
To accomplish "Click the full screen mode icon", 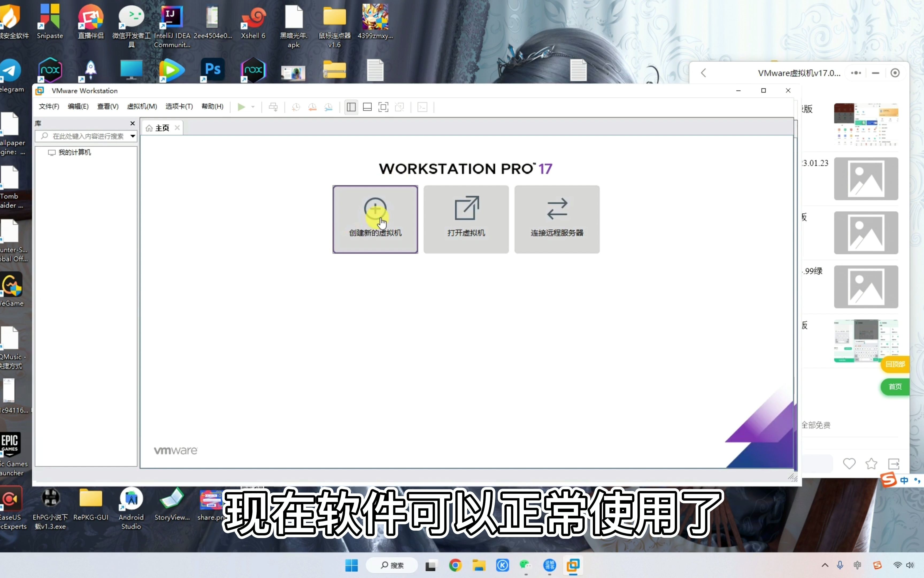I will 383,107.
